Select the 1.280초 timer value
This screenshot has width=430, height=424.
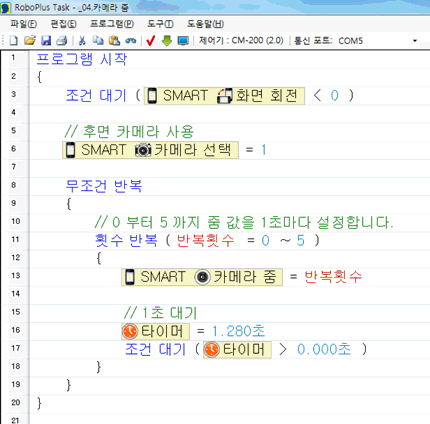tap(239, 331)
